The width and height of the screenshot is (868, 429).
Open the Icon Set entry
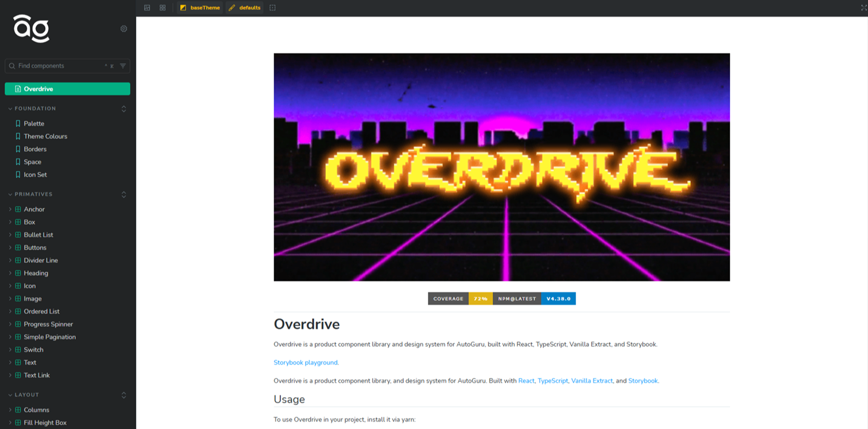(35, 175)
